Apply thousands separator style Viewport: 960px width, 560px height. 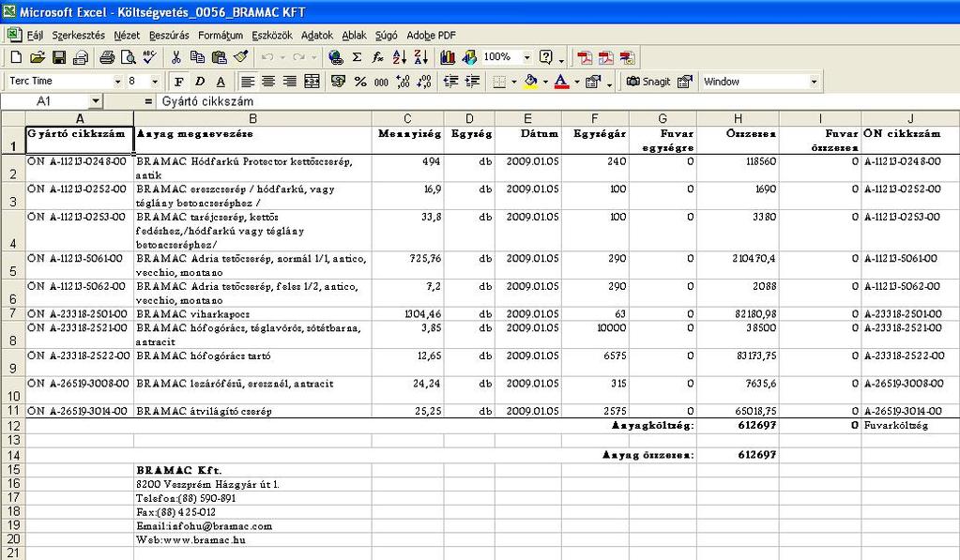pyautogui.click(x=381, y=82)
